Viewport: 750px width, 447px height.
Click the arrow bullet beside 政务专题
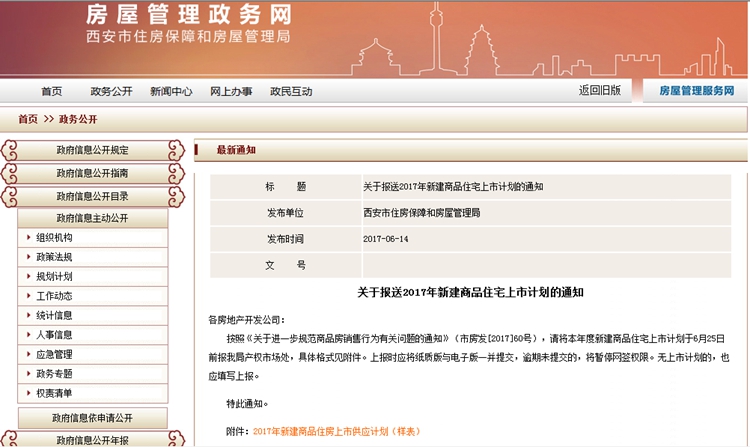click(29, 373)
